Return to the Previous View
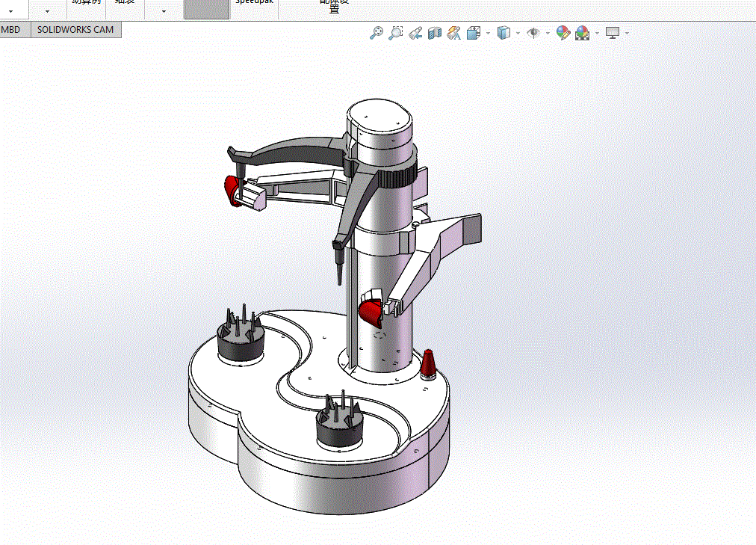The height and width of the screenshot is (545, 756). coord(415,33)
